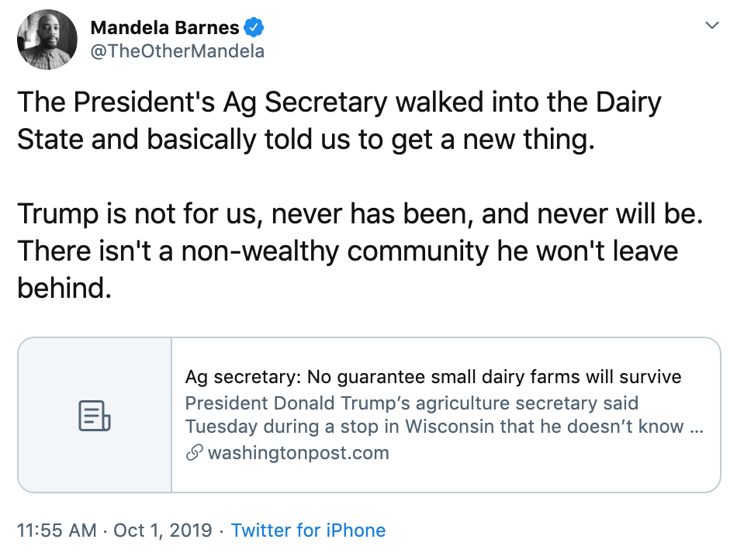This screenshot has height=560, width=737.
Task: Open the Twitter for iPhone source link
Action: (x=308, y=531)
